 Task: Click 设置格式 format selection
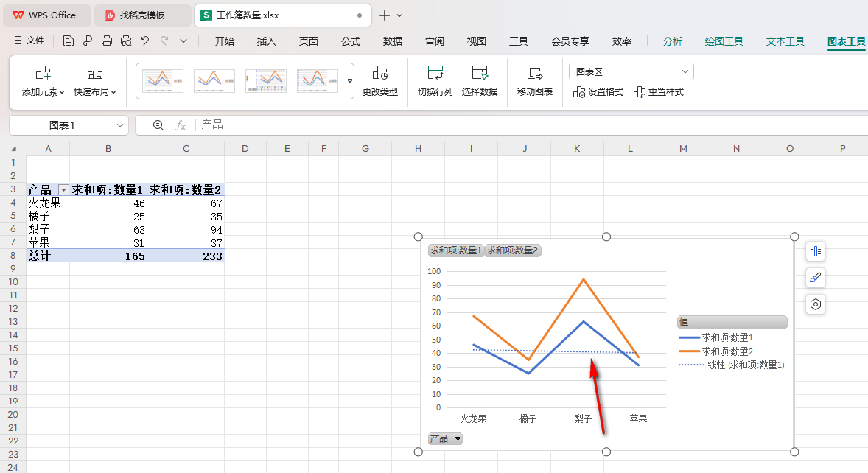click(x=598, y=92)
